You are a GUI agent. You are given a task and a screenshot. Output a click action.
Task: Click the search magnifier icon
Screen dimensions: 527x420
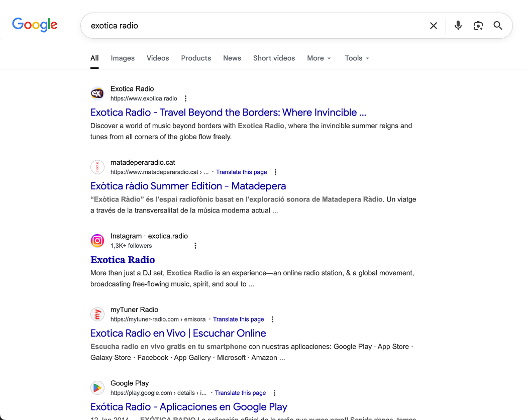pos(498,25)
